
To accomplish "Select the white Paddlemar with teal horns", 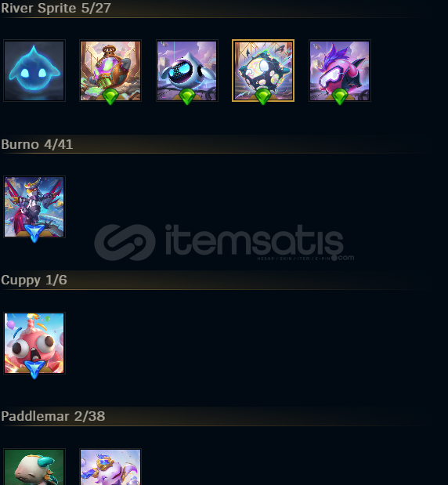I will (34, 467).
